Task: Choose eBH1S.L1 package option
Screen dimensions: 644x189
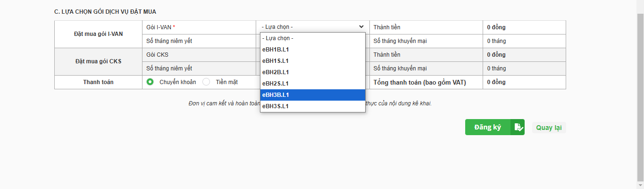Action: point(313,61)
